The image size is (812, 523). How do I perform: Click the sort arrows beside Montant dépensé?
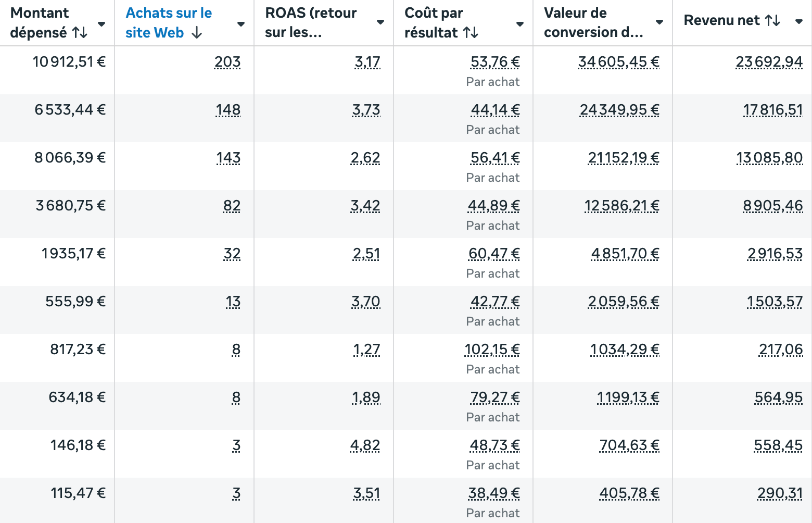80,33
